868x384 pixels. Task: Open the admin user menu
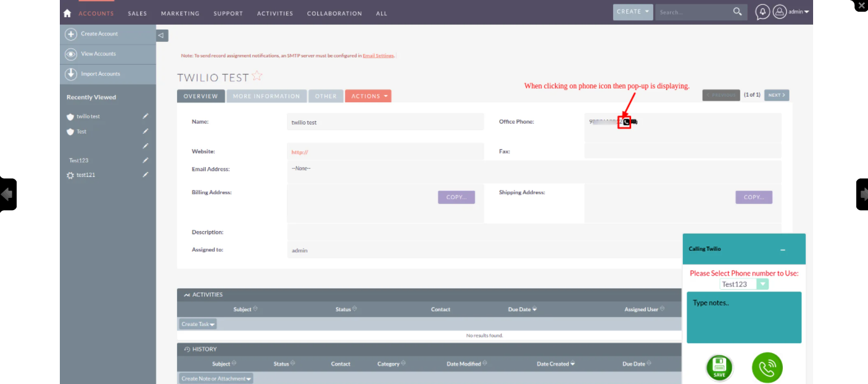[x=791, y=12]
